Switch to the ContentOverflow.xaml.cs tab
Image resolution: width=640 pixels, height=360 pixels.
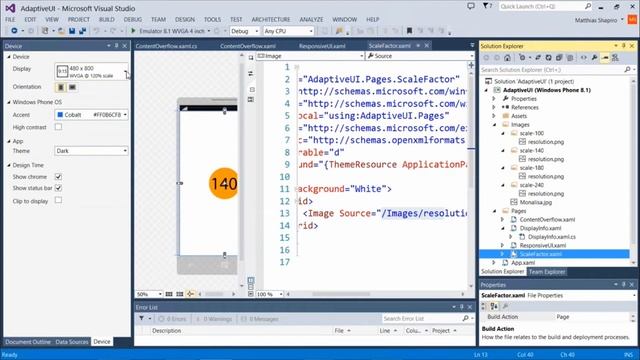166,46
